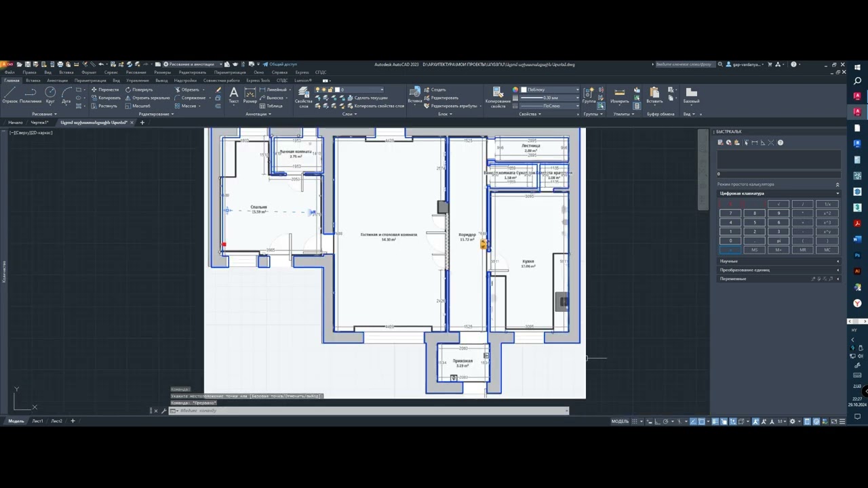868x488 pixels.
Task: Expand the Редактирование panel dropdown
Action: [x=156, y=114]
